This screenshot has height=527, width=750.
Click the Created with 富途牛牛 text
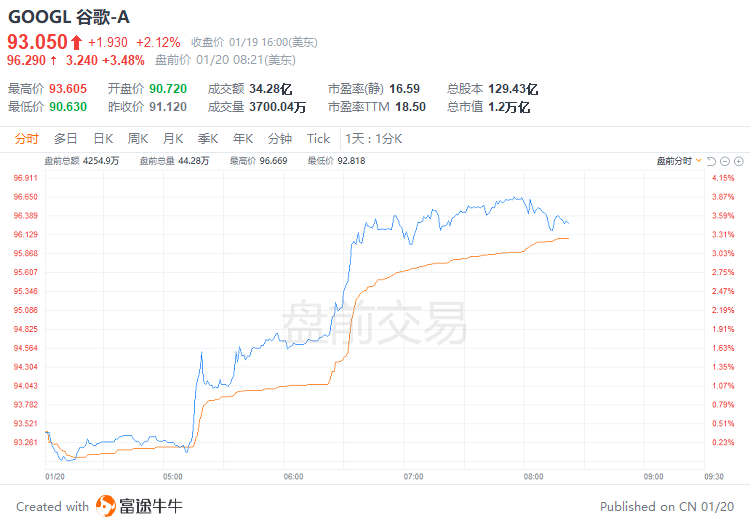(99, 506)
